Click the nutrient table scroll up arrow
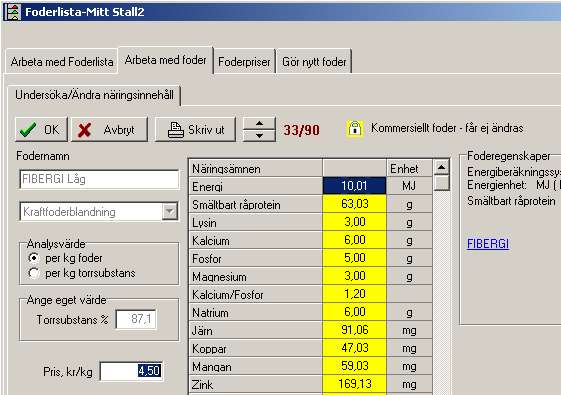This screenshot has width=561, height=395. (x=442, y=167)
